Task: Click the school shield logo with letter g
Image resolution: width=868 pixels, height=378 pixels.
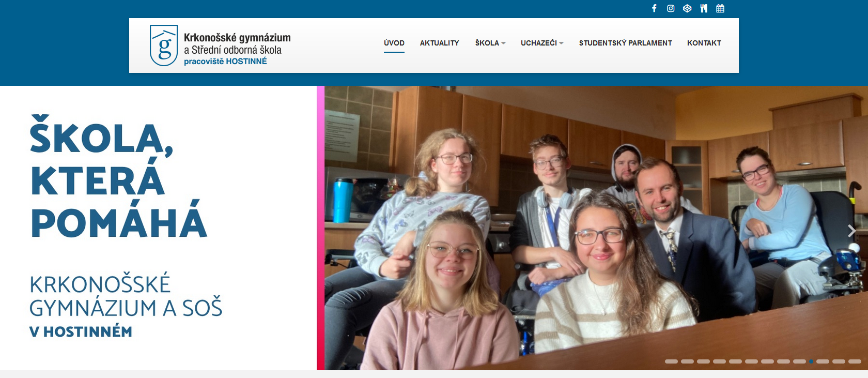Action: 164,46
